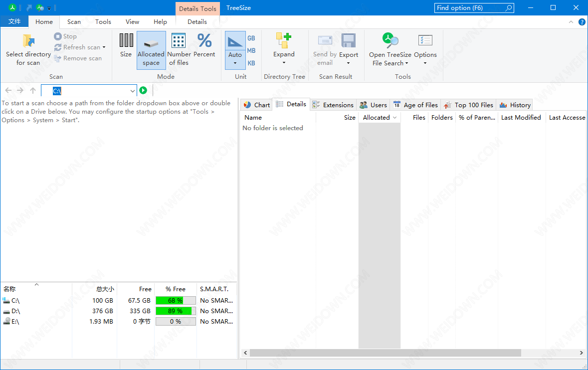The width and height of the screenshot is (588, 370).
Task: Click Remove scan icon
Action: (58, 58)
